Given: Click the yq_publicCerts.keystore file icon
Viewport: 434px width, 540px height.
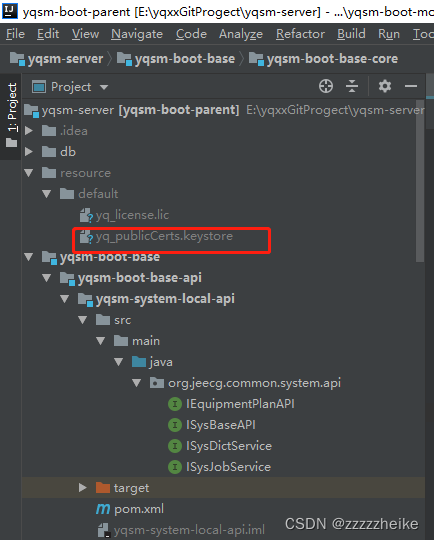Looking at the screenshot, I should [x=86, y=236].
